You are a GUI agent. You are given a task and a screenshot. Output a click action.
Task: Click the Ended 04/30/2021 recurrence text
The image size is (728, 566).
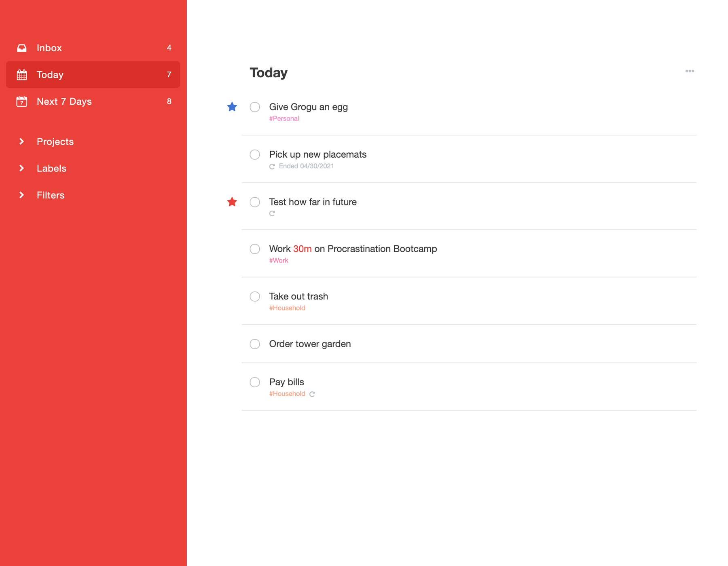click(x=306, y=166)
